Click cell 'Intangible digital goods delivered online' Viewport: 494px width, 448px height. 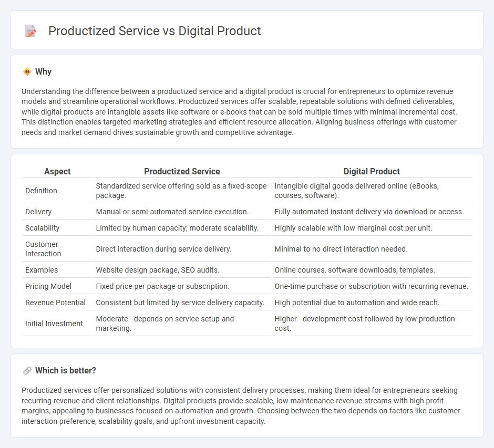click(x=372, y=191)
